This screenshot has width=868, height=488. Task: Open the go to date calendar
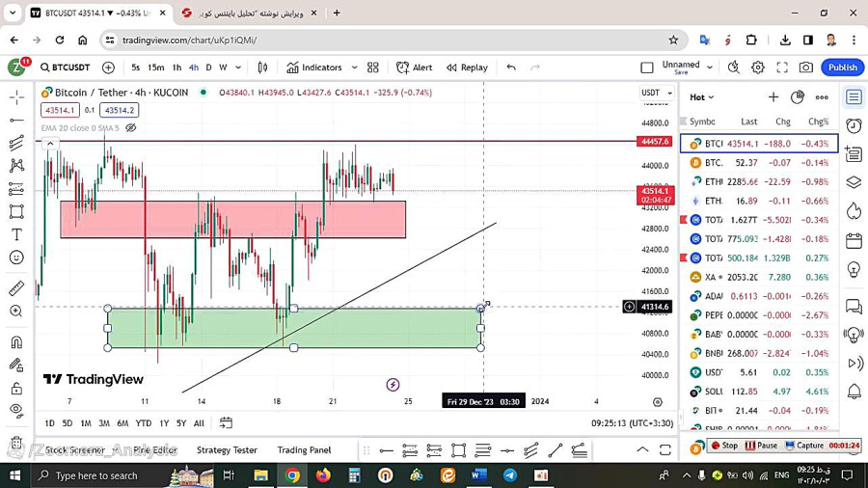tap(226, 423)
